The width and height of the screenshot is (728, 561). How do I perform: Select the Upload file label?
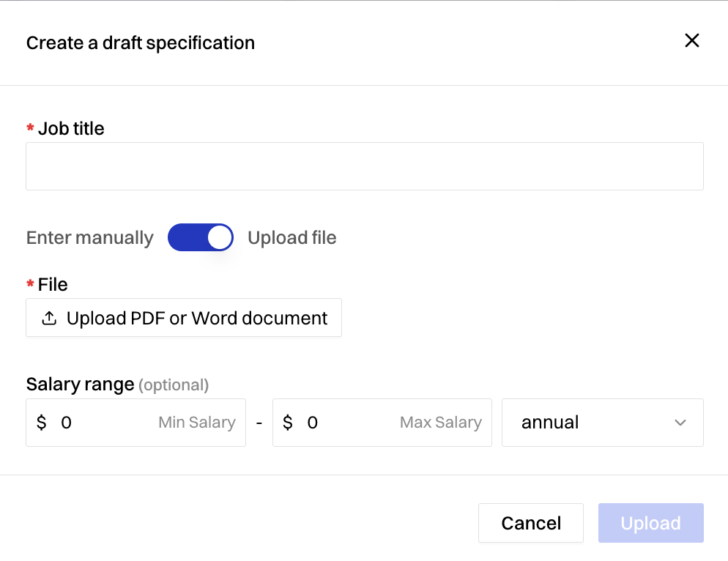(292, 238)
